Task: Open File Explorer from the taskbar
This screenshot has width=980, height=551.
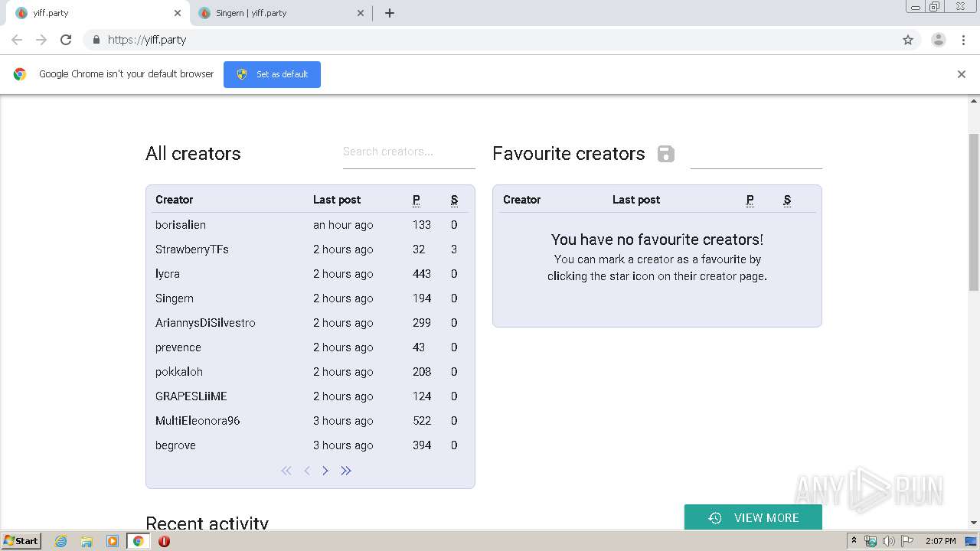Action: pyautogui.click(x=87, y=541)
